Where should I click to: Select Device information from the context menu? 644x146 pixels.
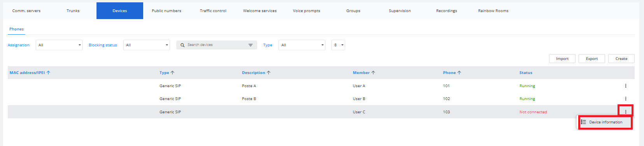pos(605,122)
